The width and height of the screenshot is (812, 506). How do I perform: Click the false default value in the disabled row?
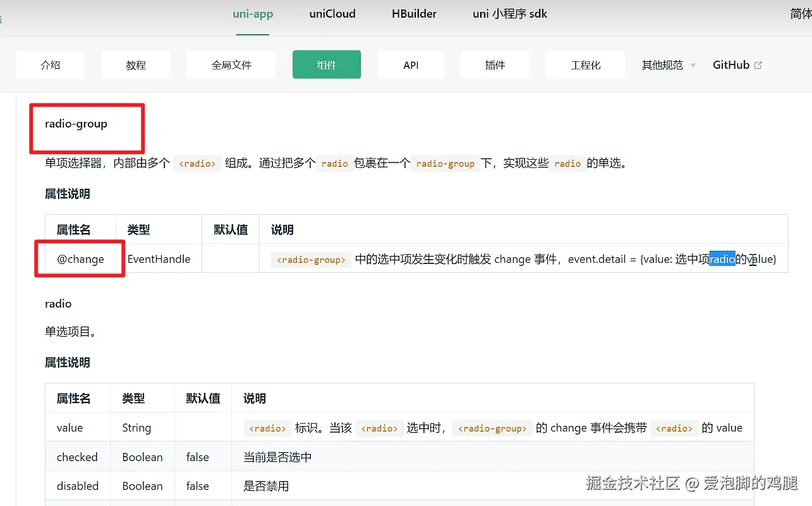point(203,486)
